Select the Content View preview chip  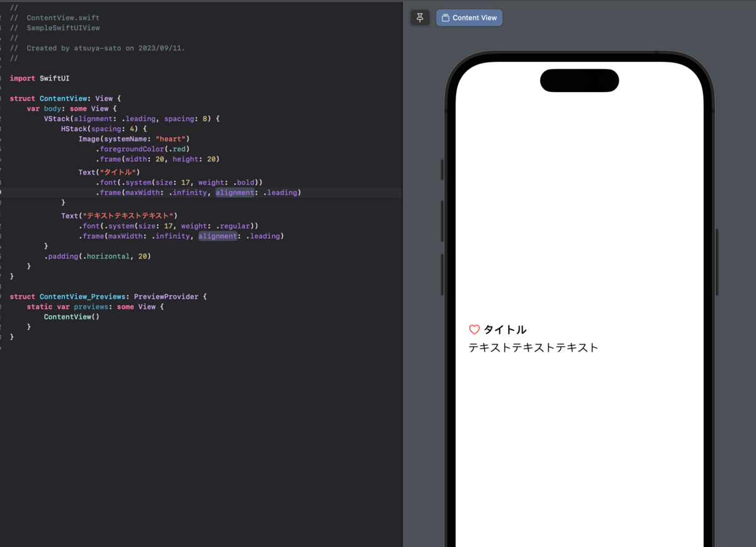tap(469, 18)
